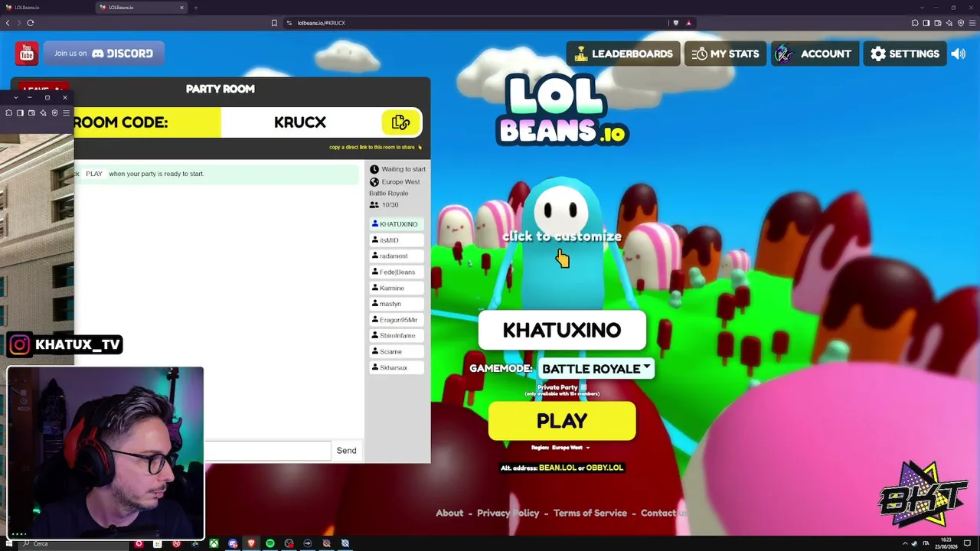Click the Brave browser taskbar icon
This screenshot has width=980, height=551.
click(x=251, y=544)
